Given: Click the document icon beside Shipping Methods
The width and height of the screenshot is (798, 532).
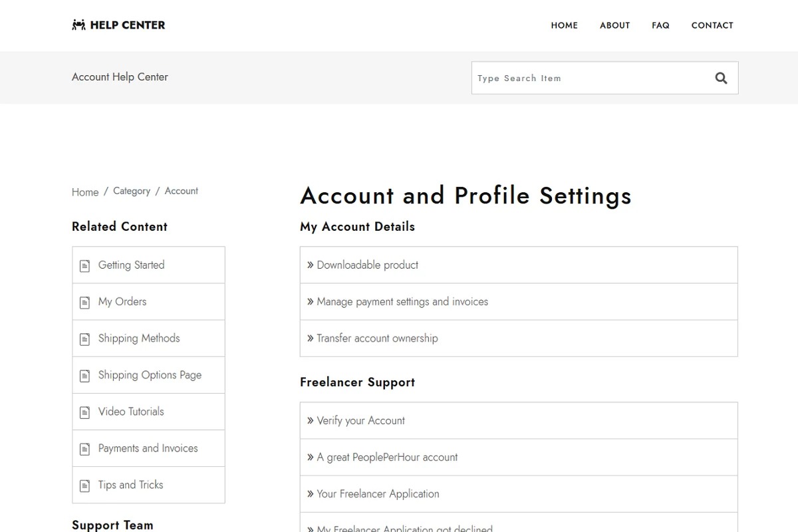Looking at the screenshot, I should pyautogui.click(x=84, y=339).
